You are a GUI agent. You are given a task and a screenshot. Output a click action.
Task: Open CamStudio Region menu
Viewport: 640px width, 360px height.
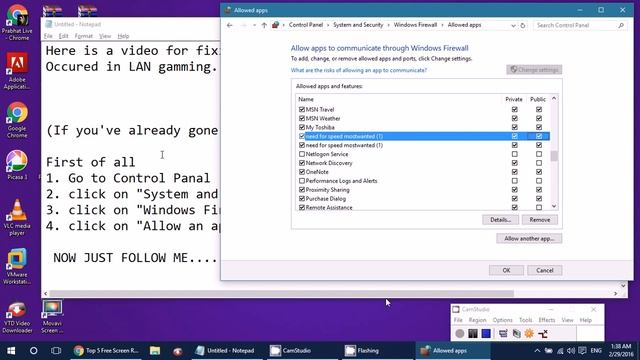pos(478,320)
